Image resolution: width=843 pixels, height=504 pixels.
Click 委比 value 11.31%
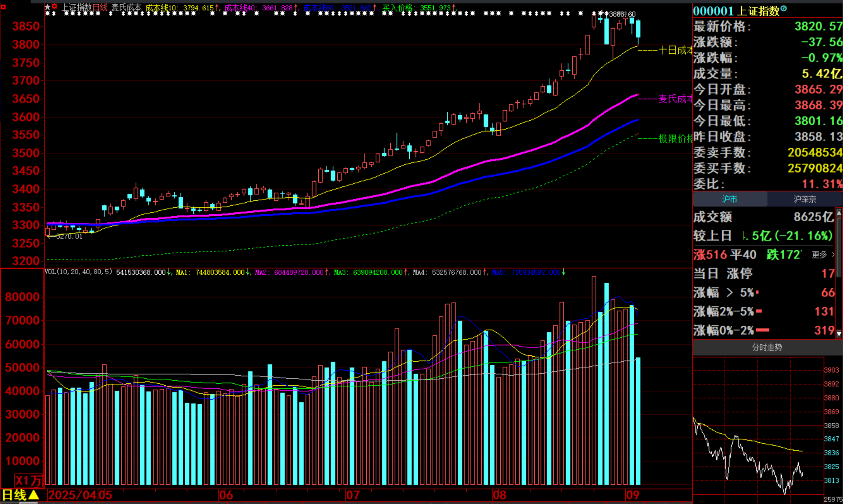[x=822, y=184]
